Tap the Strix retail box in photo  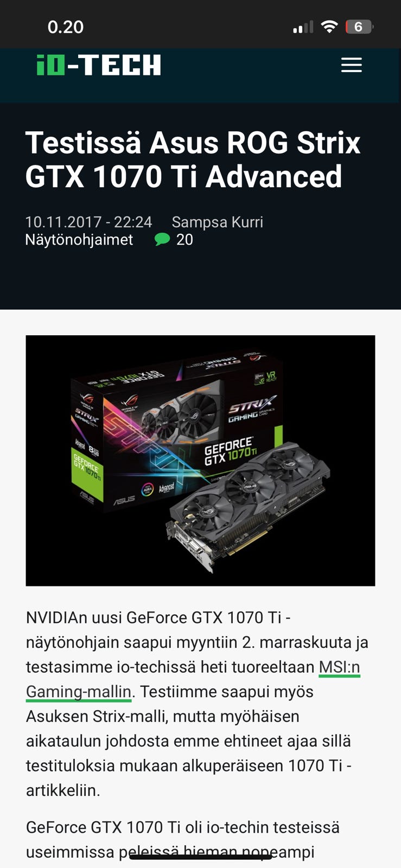[176, 429]
